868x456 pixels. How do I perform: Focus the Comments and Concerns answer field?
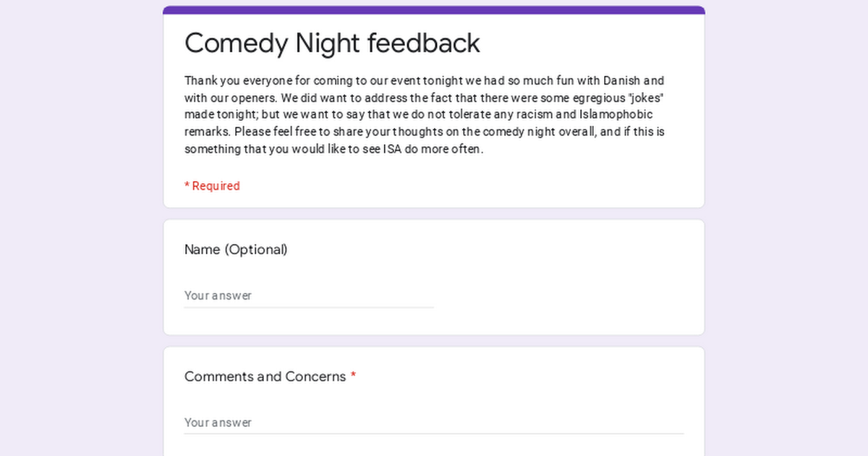coord(434,423)
